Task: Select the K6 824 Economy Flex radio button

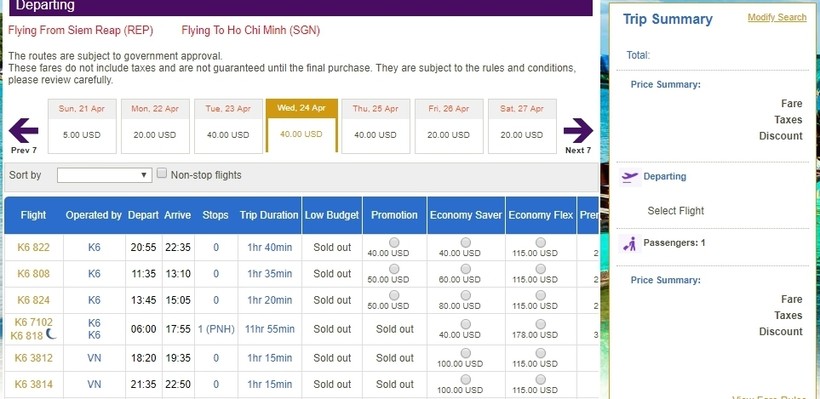Action: tap(541, 295)
